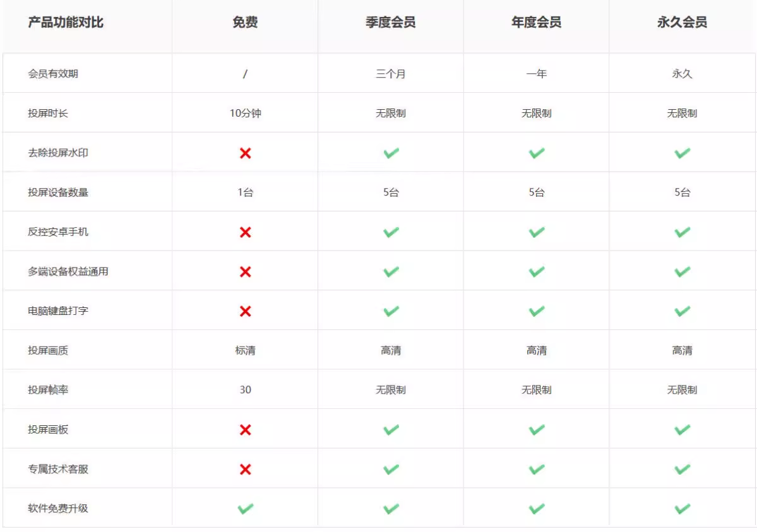Screen dimensions: 757x532
Task: Click 高清 quality value under 季度会员
Action: point(391,351)
